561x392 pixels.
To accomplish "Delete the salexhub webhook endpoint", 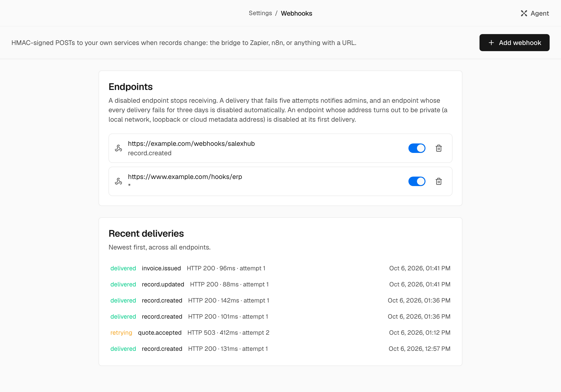I will pyautogui.click(x=439, y=148).
